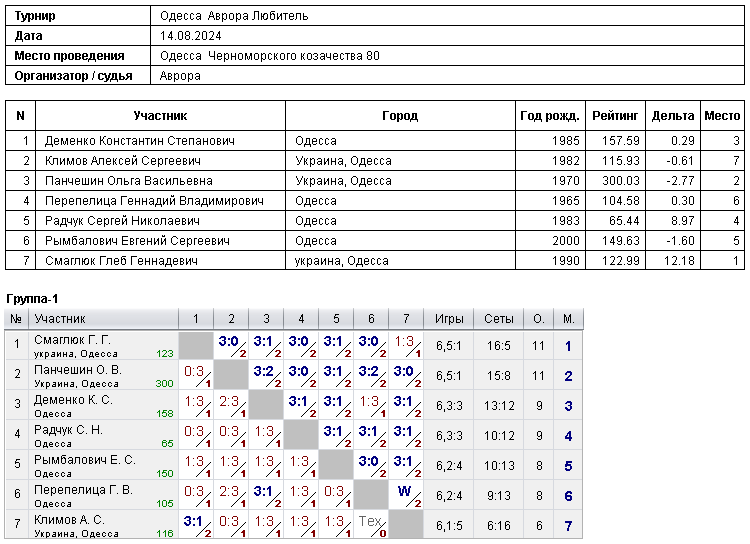This screenshot has height=544, width=750.
Task: Click Рымбалович's 3:0 score cell
Action: pyautogui.click(x=371, y=466)
